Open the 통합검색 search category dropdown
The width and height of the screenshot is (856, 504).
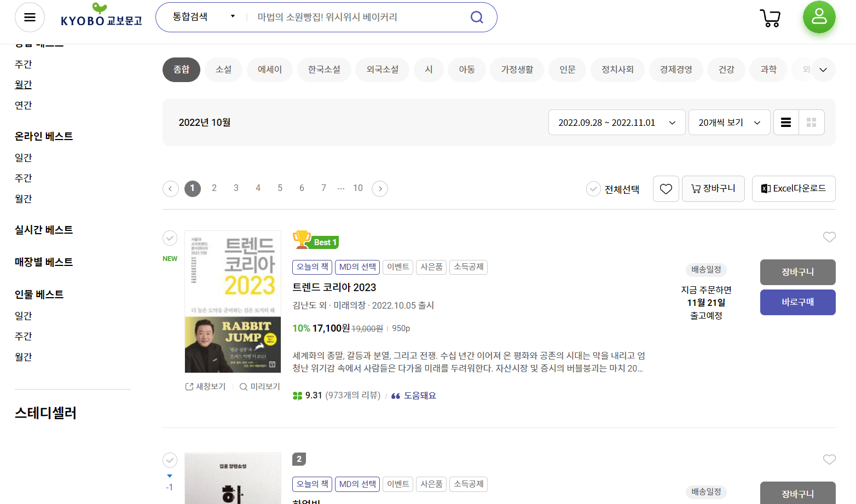point(204,17)
